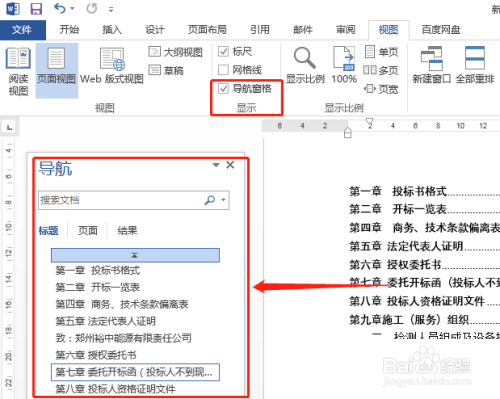Viewport: 500px width, 399px height.
Task: Click the first-line indent marker on ruler
Action: [369, 122]
